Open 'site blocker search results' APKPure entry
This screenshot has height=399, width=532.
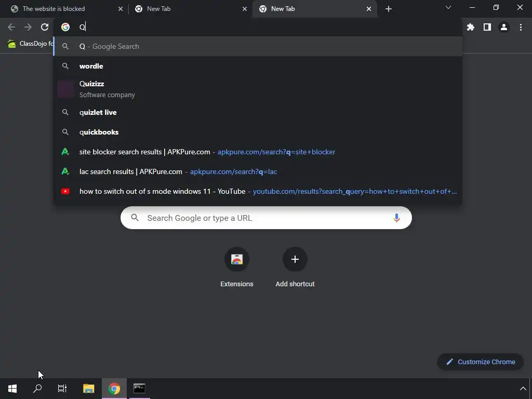click(x=258, y=152)
